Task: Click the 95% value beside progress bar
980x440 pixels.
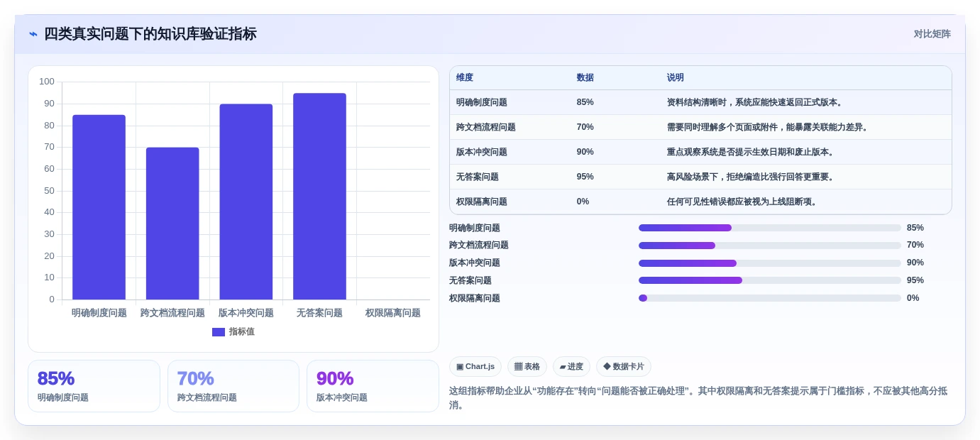Action: coord(915,280)
